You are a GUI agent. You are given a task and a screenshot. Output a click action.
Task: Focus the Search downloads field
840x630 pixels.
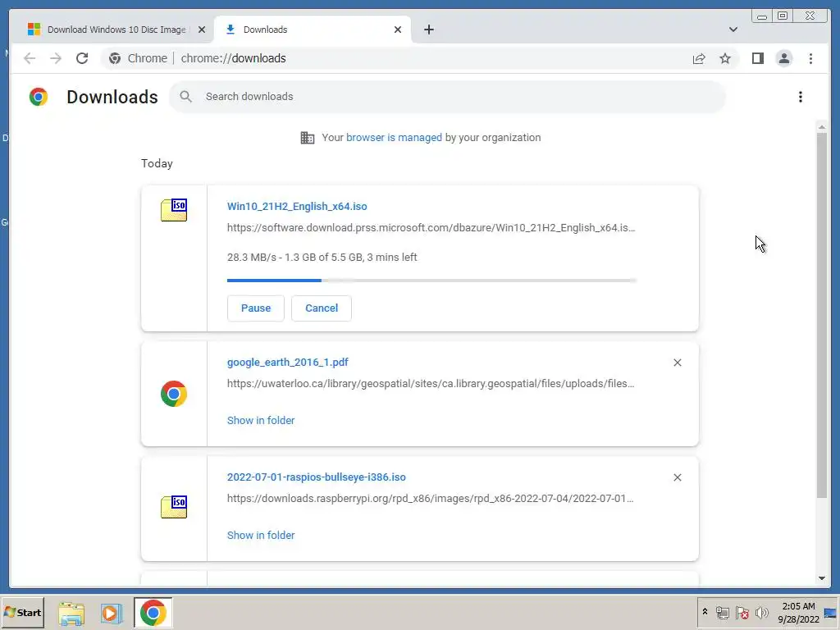click(x=447, y=97)
